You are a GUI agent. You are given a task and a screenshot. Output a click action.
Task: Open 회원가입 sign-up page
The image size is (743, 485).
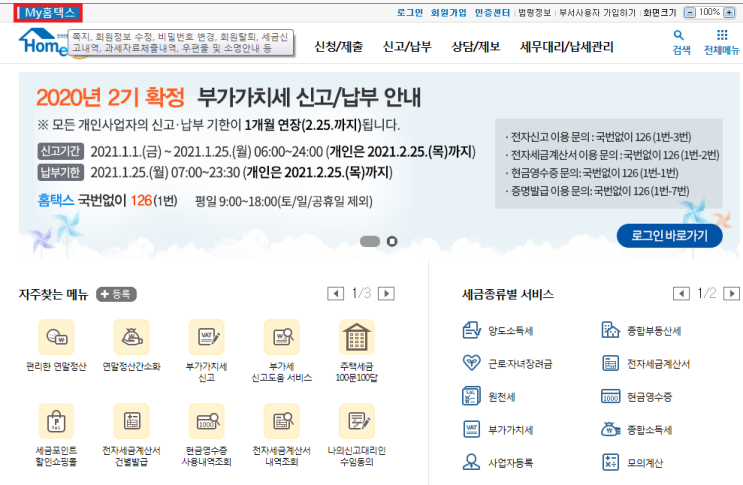448,13
